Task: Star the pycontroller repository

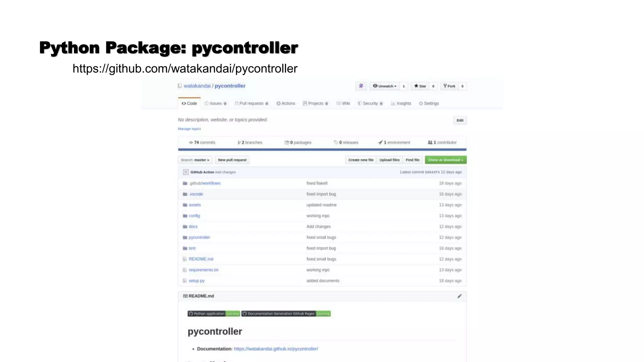Action: click(420, 86)
